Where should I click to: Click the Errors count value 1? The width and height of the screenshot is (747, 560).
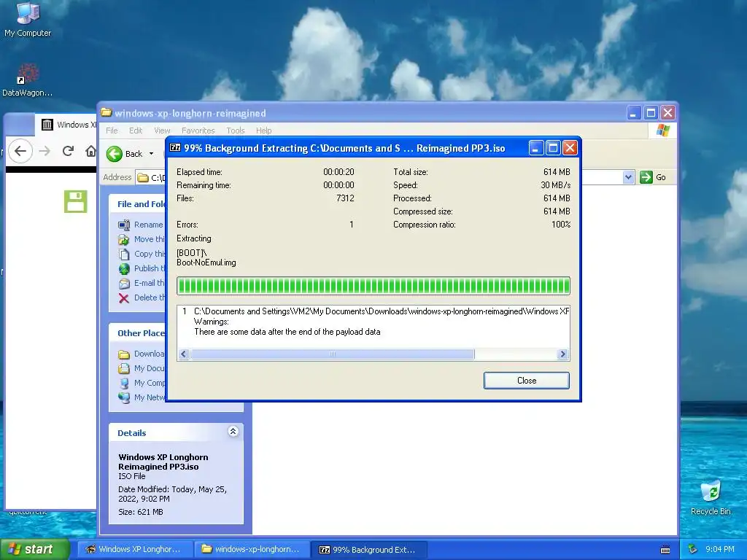(352, 225)
